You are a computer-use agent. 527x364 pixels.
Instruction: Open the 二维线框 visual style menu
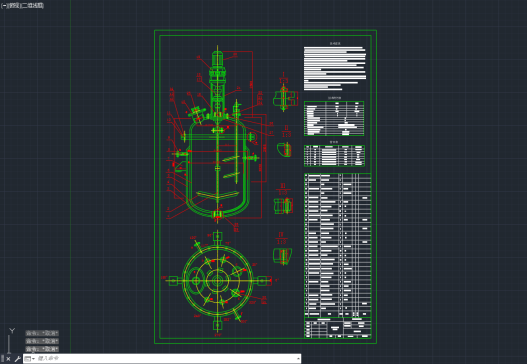32,6
